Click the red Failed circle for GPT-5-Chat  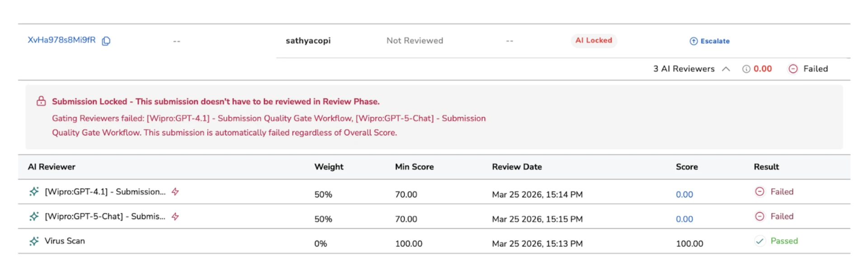pyautogui.click(x=760, y=216)
